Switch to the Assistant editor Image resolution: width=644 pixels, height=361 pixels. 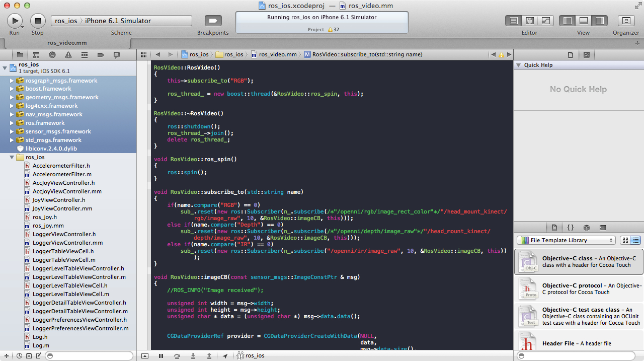(529, 21)
